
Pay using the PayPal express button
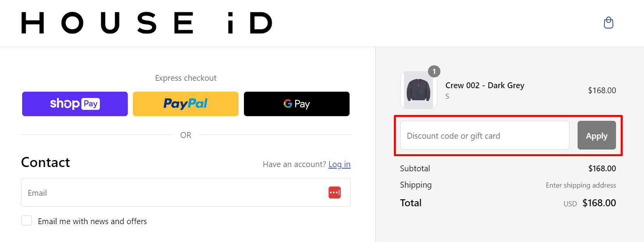point(185,104)
